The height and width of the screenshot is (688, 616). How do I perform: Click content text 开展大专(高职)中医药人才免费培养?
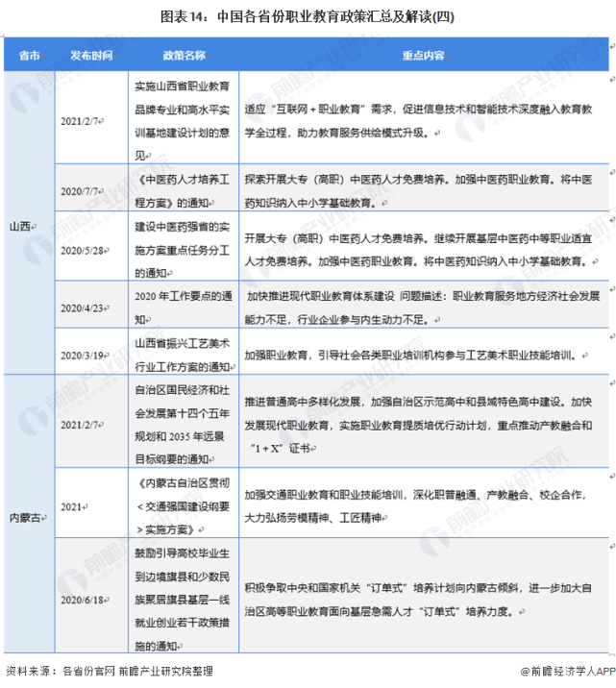418,250
